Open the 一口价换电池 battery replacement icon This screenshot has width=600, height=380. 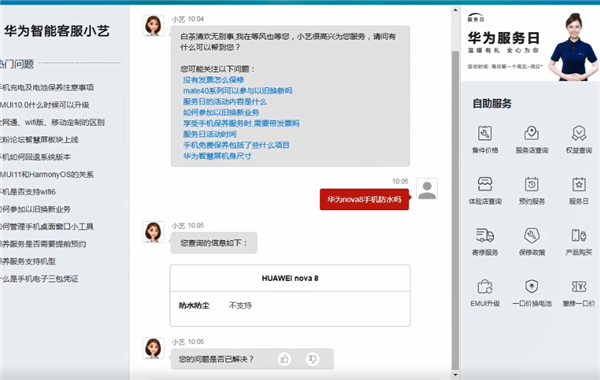[x=532, y=287]
